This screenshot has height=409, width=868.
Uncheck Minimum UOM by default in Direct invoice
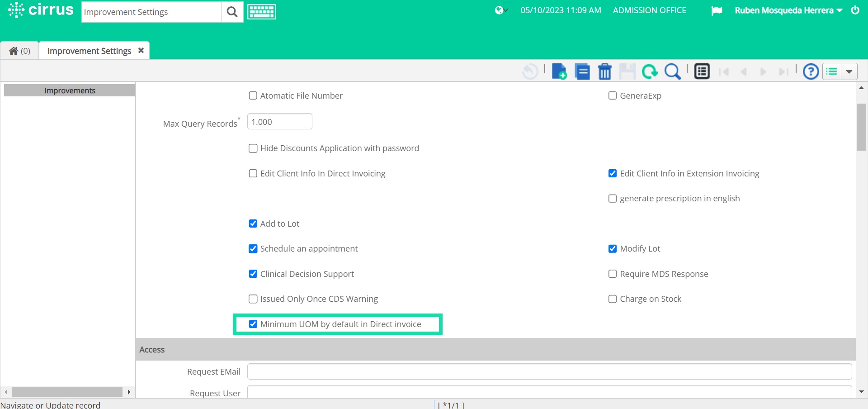[253, 324]
